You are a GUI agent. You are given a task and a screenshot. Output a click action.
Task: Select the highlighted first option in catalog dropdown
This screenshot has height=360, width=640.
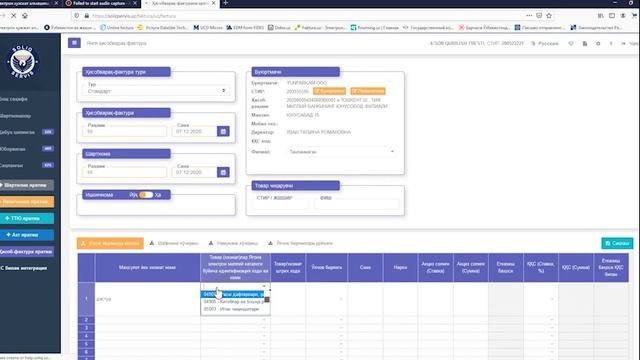click(233, 294)
